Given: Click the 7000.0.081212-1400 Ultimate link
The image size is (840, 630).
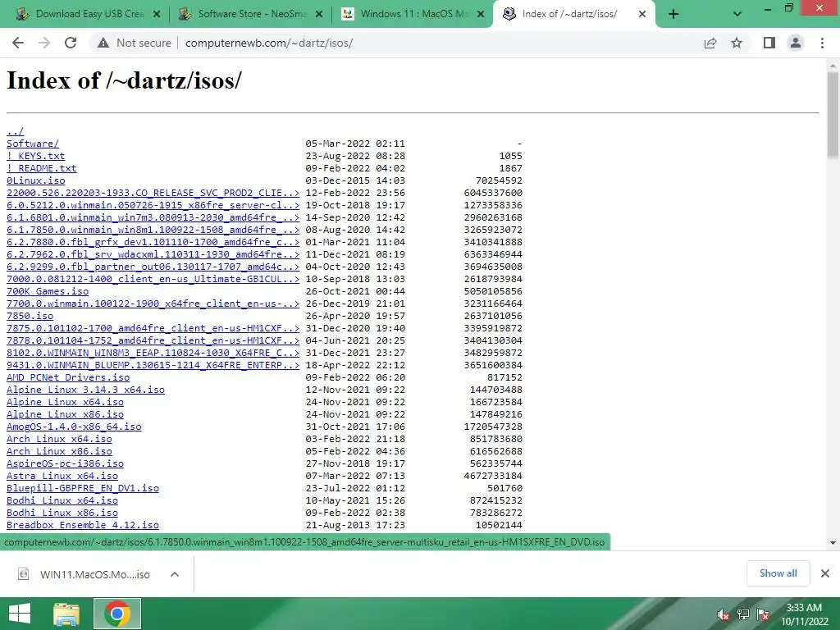Looking at the screenshot, I should coord(153,279).
